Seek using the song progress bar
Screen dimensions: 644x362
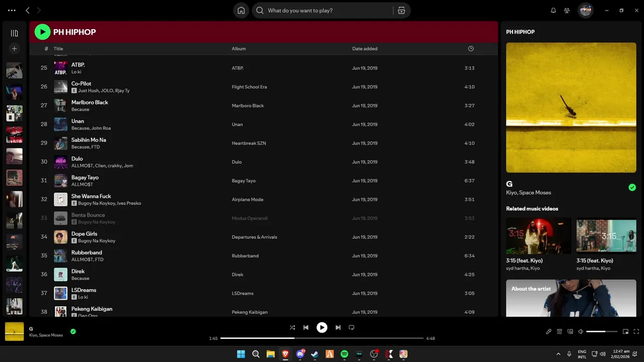(x=322, y=338)
